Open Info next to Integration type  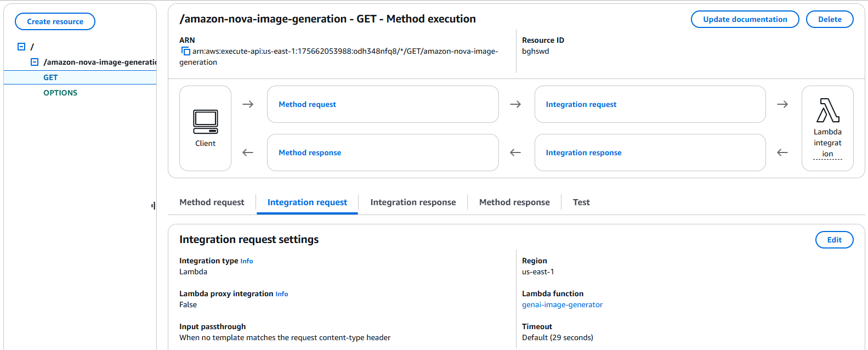[247, 261]
